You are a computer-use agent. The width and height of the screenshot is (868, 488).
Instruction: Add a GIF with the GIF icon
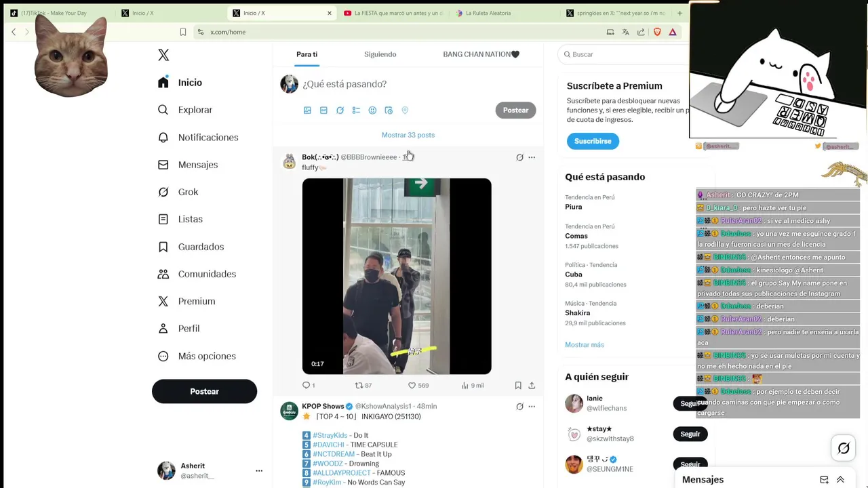(x=323, y=110)
